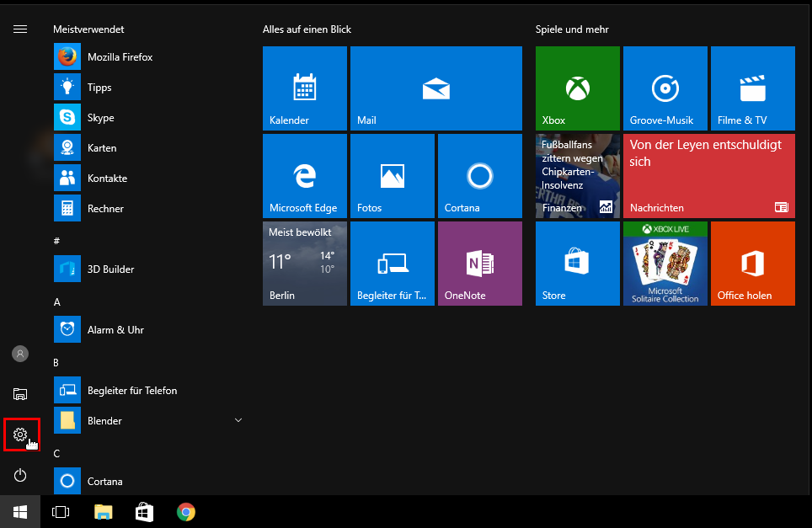812x528 pixels.
Task: Open Groove-Musik tile
Action: click(x=665, y=88)
